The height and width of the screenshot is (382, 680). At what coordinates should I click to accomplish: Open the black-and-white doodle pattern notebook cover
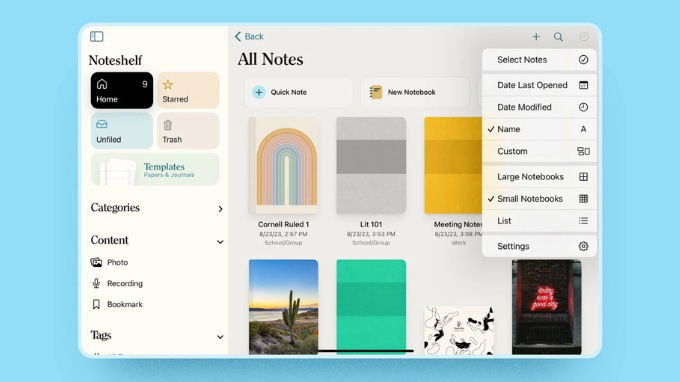459,330
